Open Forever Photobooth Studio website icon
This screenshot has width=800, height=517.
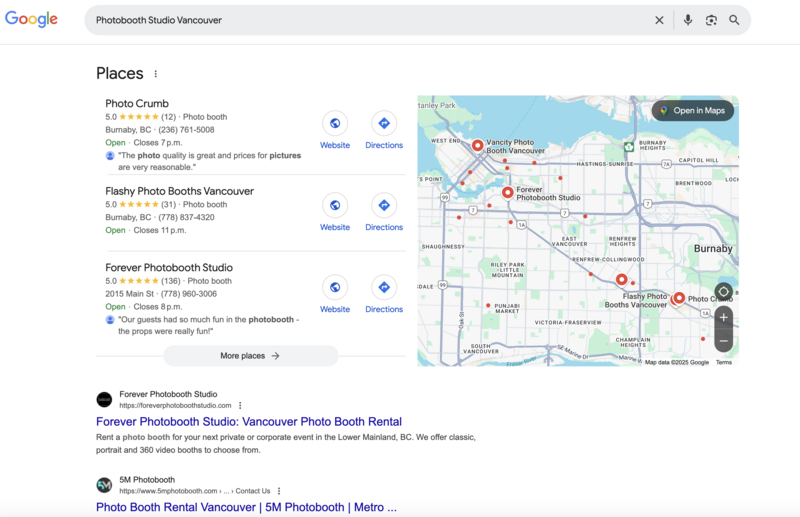pos(335,287)
